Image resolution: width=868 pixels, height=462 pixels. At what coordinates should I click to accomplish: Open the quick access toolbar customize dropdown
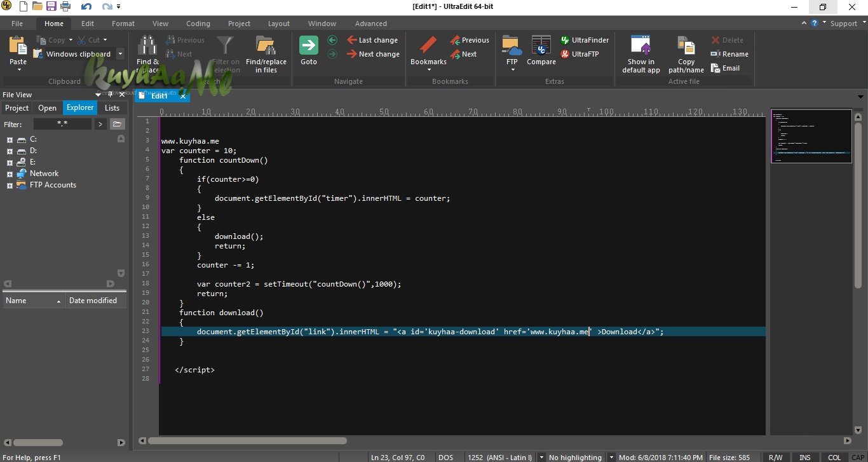click(119, 7)
